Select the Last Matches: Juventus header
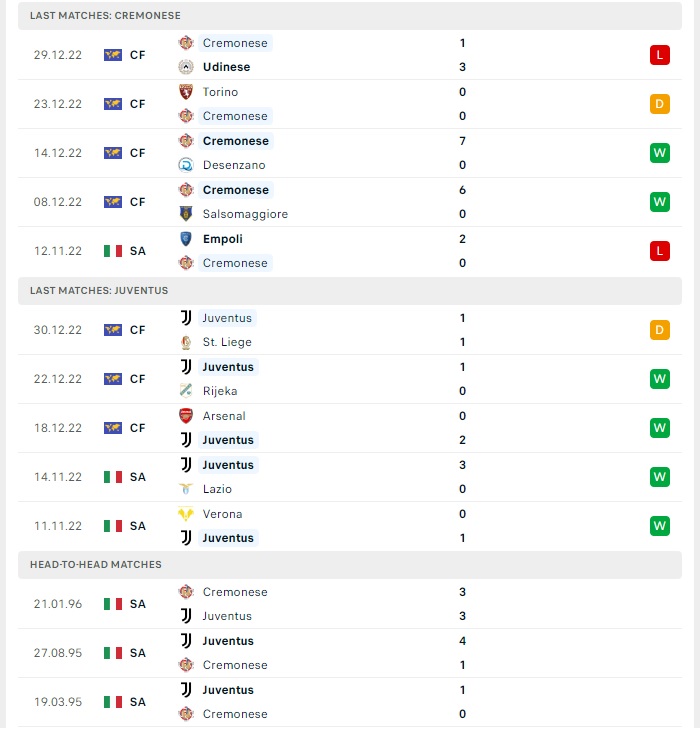 pos(350,291)
